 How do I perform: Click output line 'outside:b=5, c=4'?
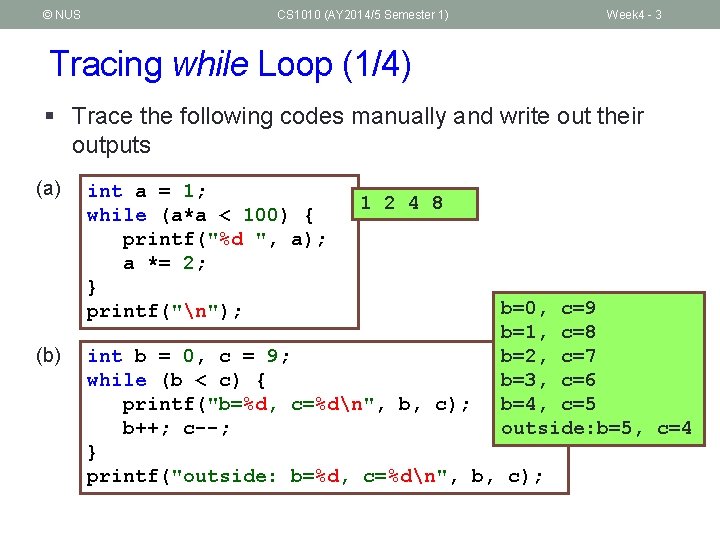tap(596, 428)
